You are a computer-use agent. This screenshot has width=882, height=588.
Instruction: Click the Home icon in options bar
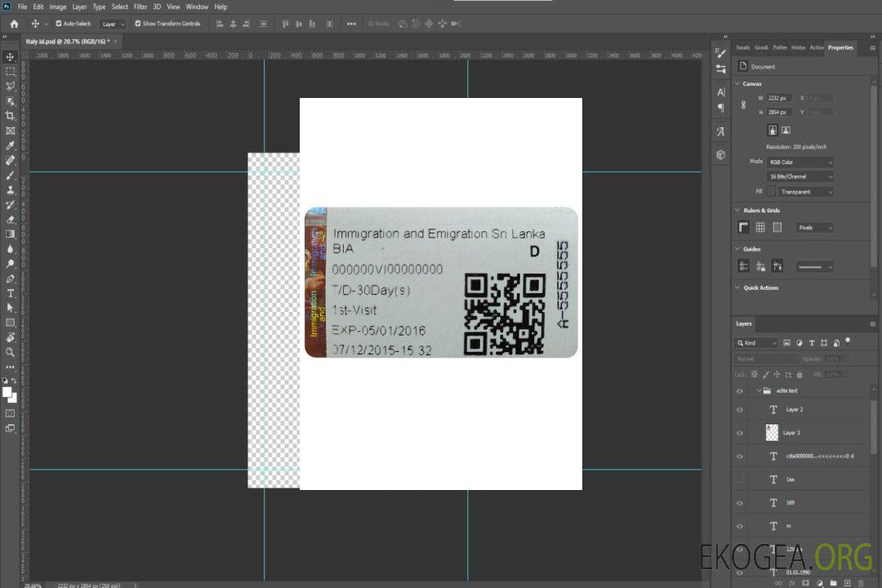[14, 24]
